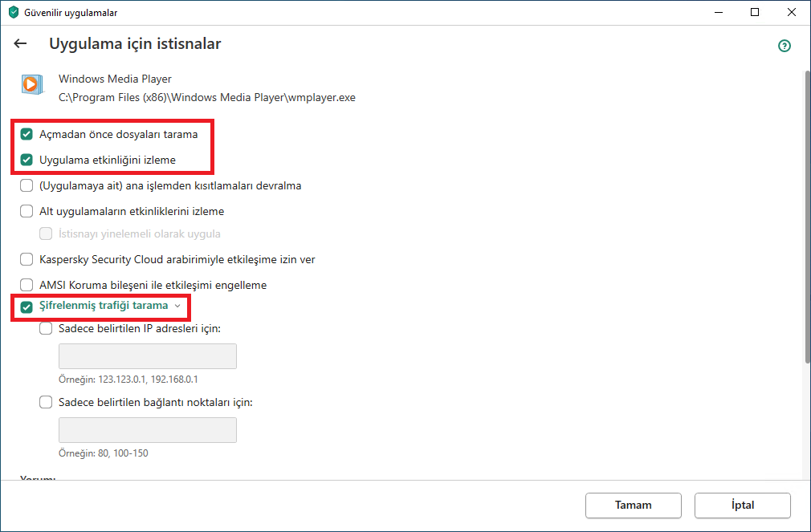
Task: Click the 'Tamam' button
Action: point(633,505)
